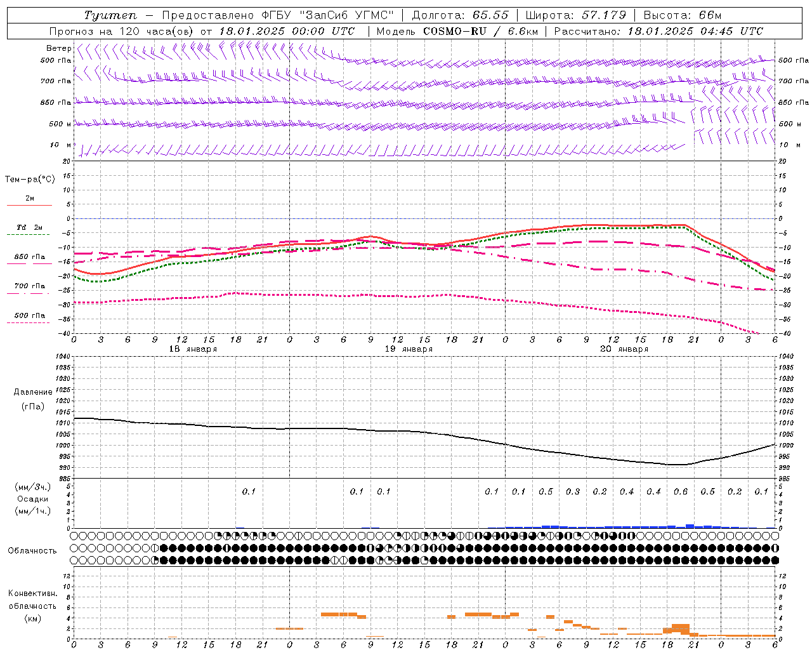Click the left '1010' pressure axis value
Image resolution: width=812 pixels, height=650 pixels.
(64, 423)
